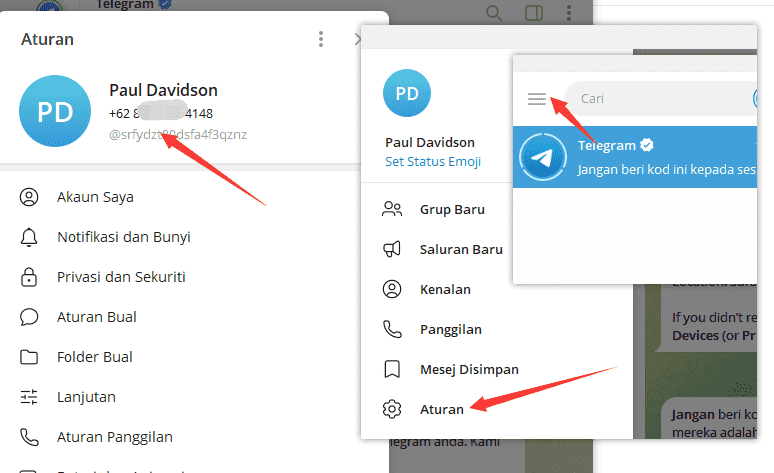Open Grup Baru from side menu
This screenshot has height=473, width=774.
(452, 209)
